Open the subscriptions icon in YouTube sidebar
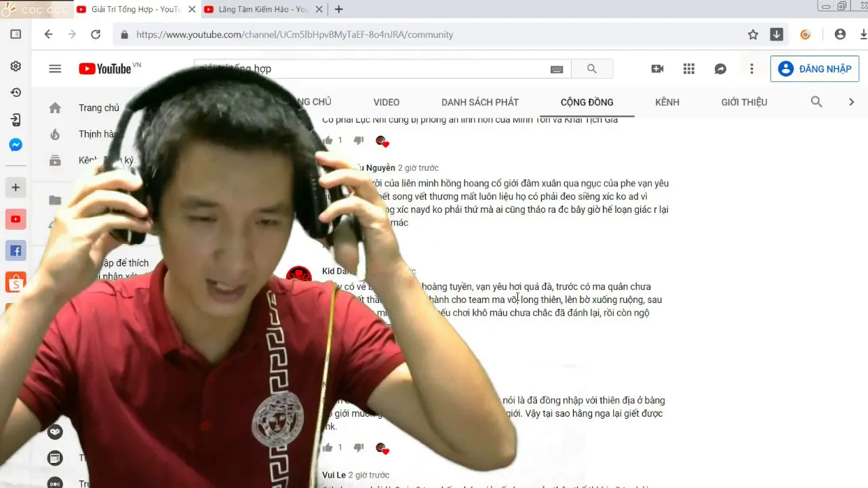 pos(55,161)
